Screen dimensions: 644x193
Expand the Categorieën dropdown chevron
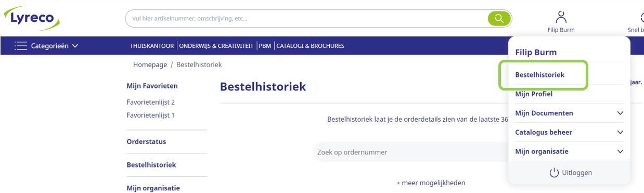[x=75, y=46]
